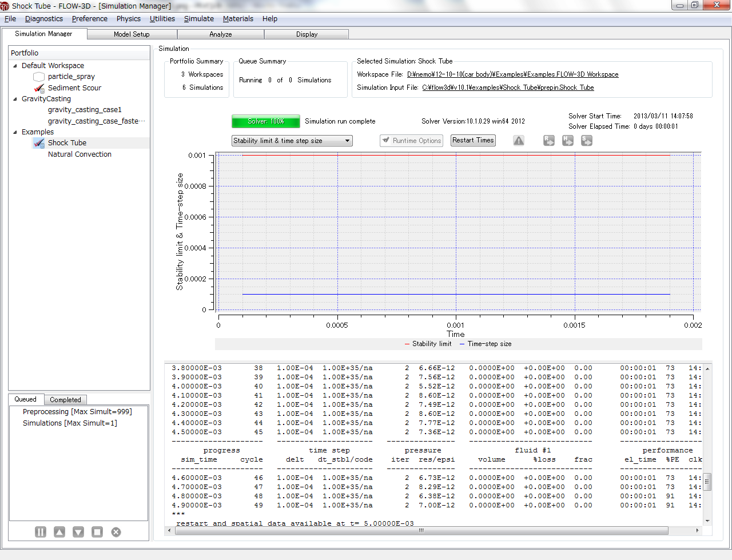Open the Utilities menu
The height and width of the screenshot is (560, 732).
click(162, 19)
